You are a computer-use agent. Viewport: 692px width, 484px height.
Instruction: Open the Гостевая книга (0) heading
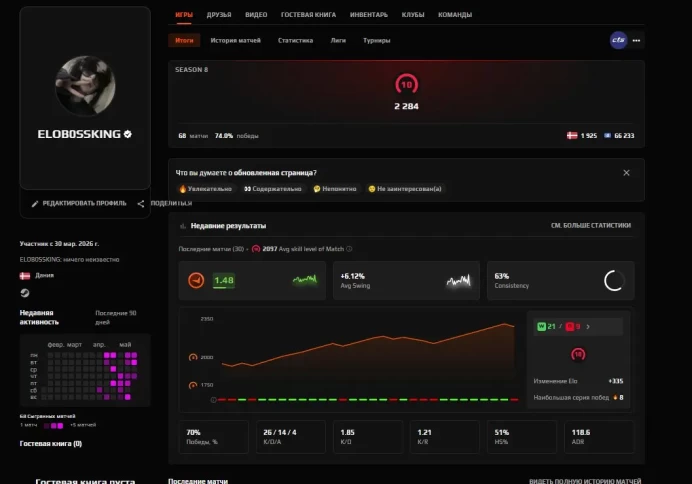point(51,443)
